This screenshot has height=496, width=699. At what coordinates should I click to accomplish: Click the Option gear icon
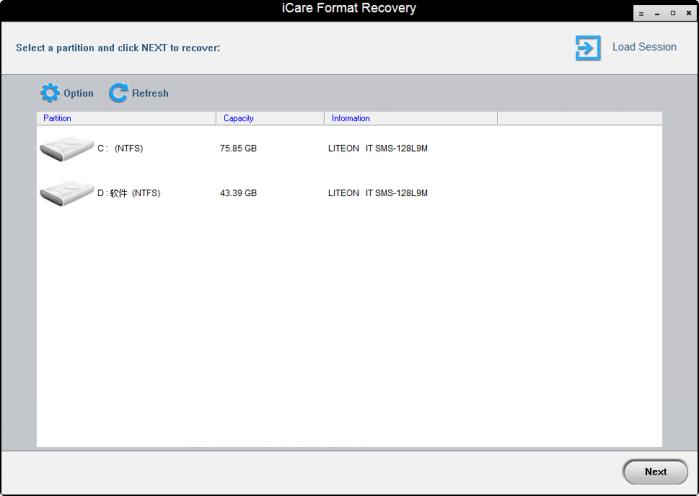pos(50,93)
